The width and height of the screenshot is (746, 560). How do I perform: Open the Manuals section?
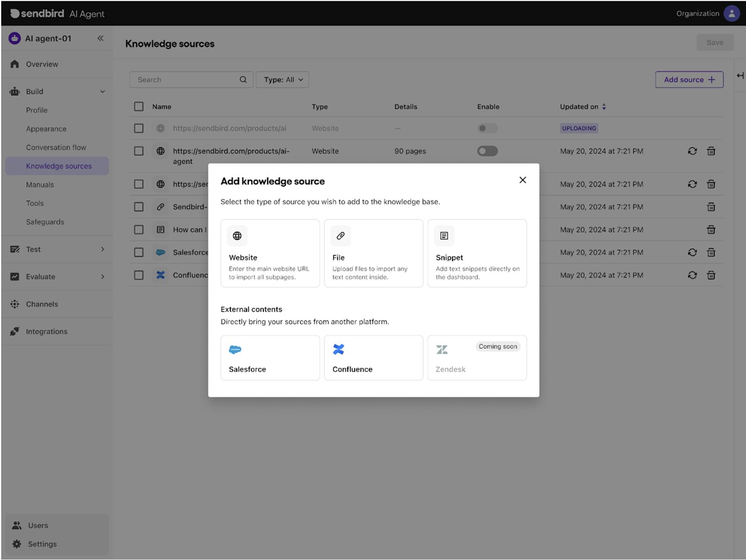40,185
